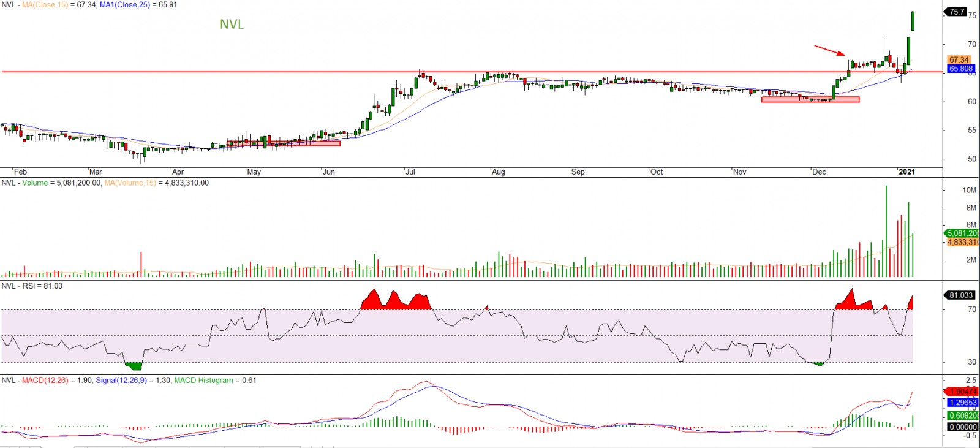Click the blue 65.808 moving average tag
This screenshot has width=980, height=448.
click(x=961, y=69)
